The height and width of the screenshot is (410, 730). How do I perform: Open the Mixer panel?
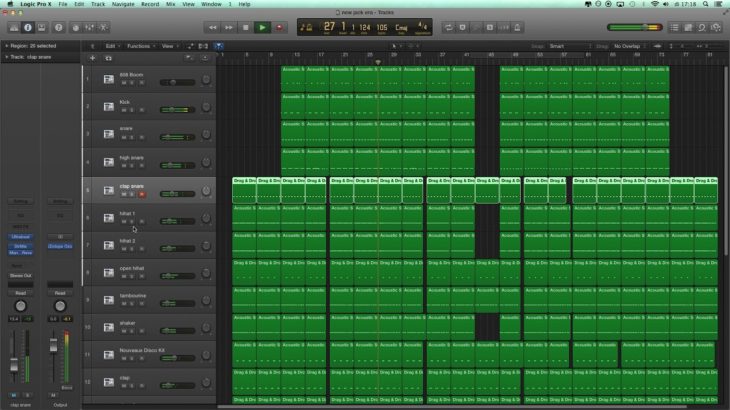click(89, 27)
